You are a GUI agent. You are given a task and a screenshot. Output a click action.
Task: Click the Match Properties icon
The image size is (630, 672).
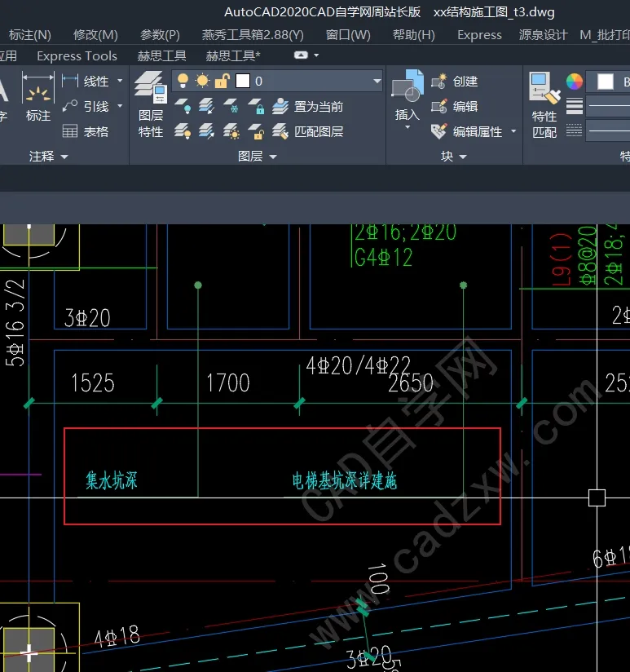(x=544, y=87)
